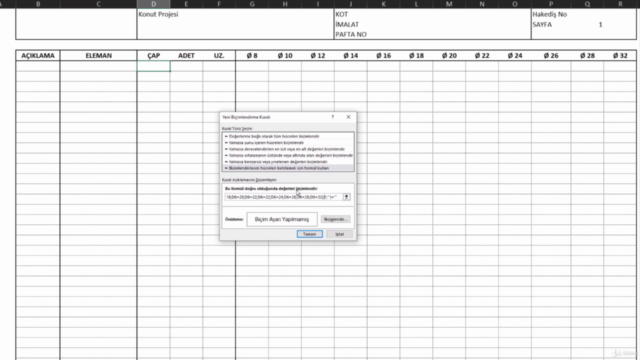Click into the rule formula input field
Image resolution: width=640 pixels, height=360 pixels.
283,197
